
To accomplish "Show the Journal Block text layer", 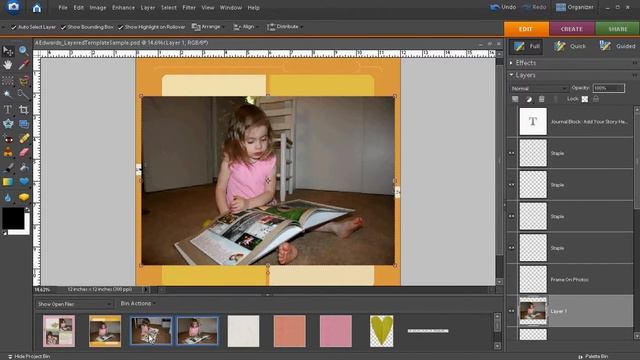I will pyautogui.click(x=511, y=122).
